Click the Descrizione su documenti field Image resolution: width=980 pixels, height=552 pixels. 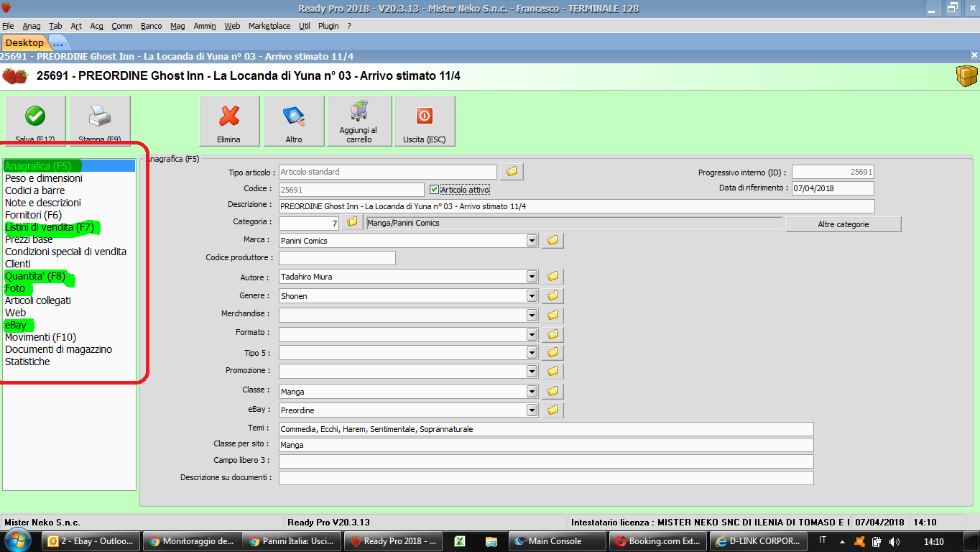pos(546,478)
